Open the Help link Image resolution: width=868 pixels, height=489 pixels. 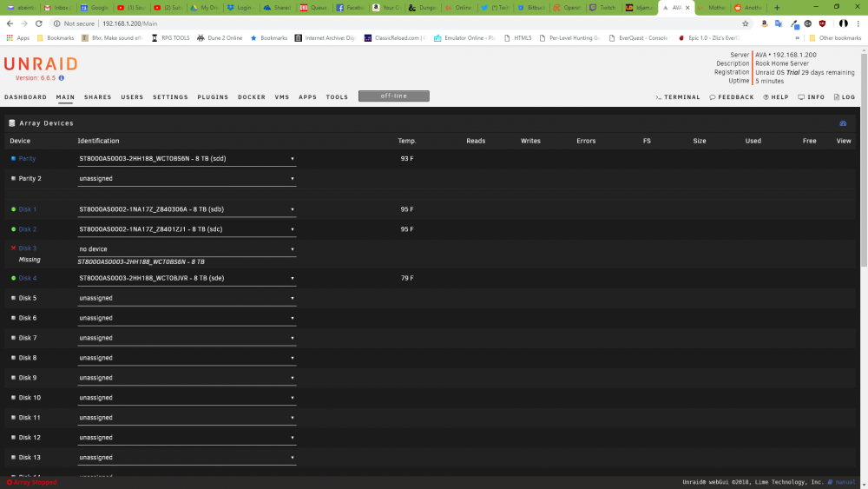click(775, 97)
